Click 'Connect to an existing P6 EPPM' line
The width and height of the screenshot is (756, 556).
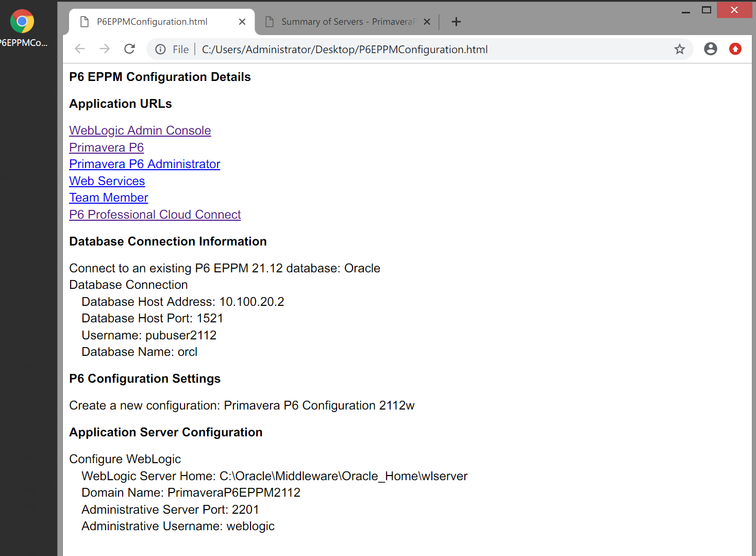pos(225,268)
